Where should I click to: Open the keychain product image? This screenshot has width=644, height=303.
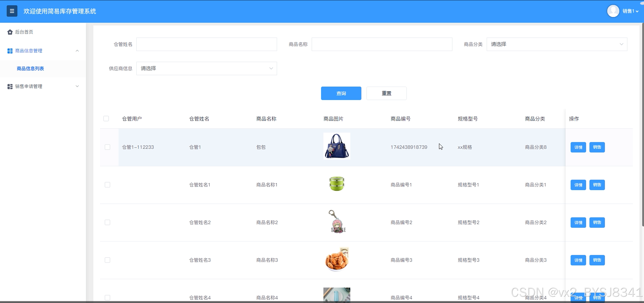click(336, 222)
